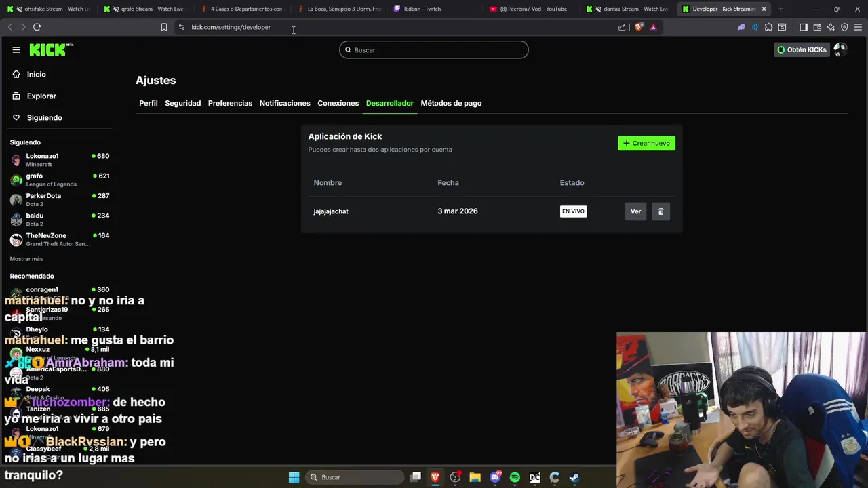Open Inicio in sidebar
Viewport: 868px width, 488px height.
pyautogui.click(x=37, y=74)
